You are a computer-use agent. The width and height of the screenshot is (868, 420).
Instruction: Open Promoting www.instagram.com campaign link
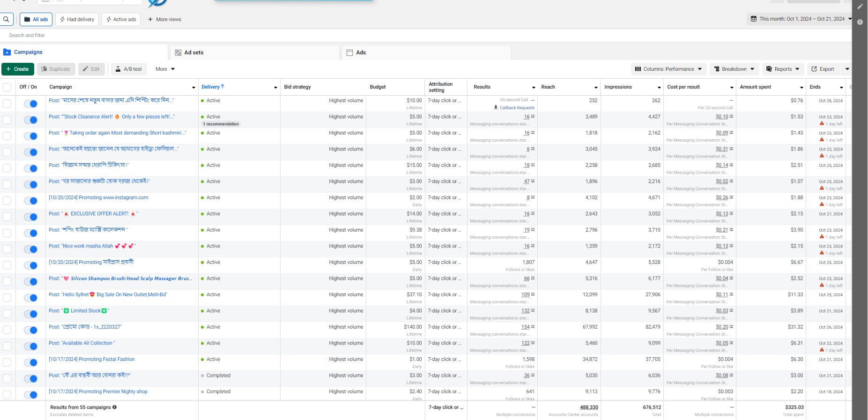(98, 197)
